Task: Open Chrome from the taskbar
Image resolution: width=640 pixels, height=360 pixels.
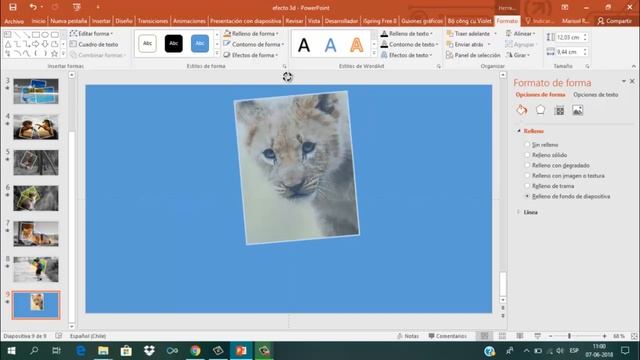Action: [195, 351]
